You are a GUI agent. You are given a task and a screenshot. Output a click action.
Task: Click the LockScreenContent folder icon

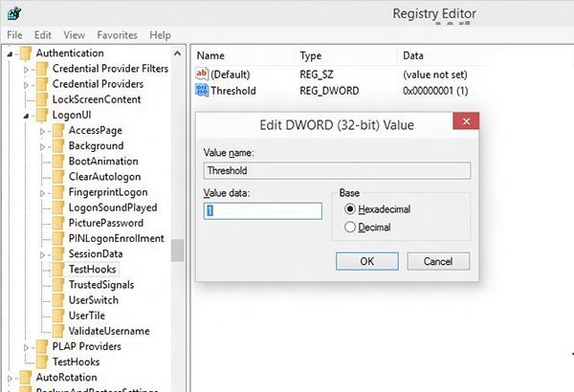42,99
